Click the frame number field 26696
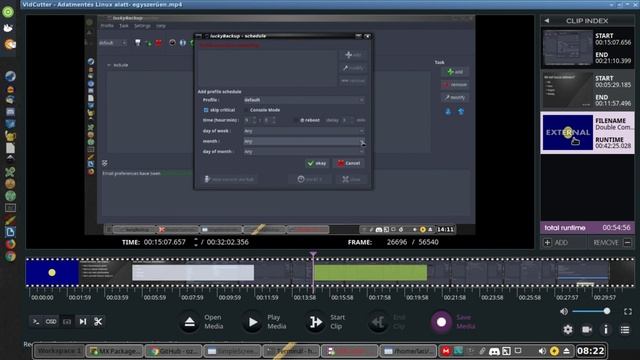 pos(397,242)
